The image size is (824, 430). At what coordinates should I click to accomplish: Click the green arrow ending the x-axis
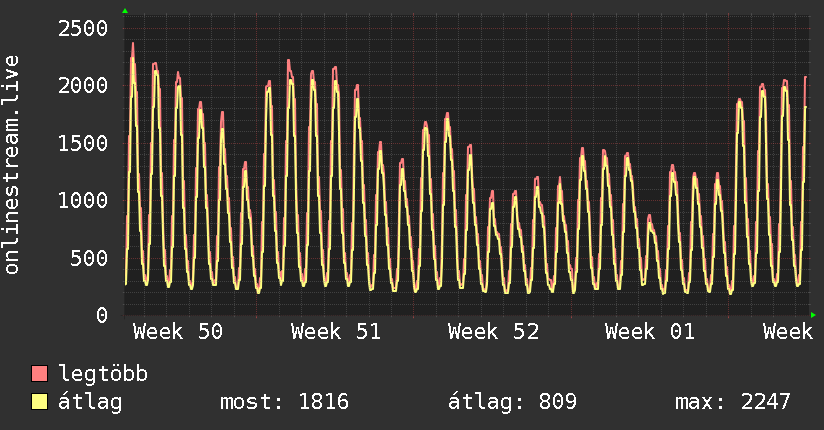click(813, 315)
